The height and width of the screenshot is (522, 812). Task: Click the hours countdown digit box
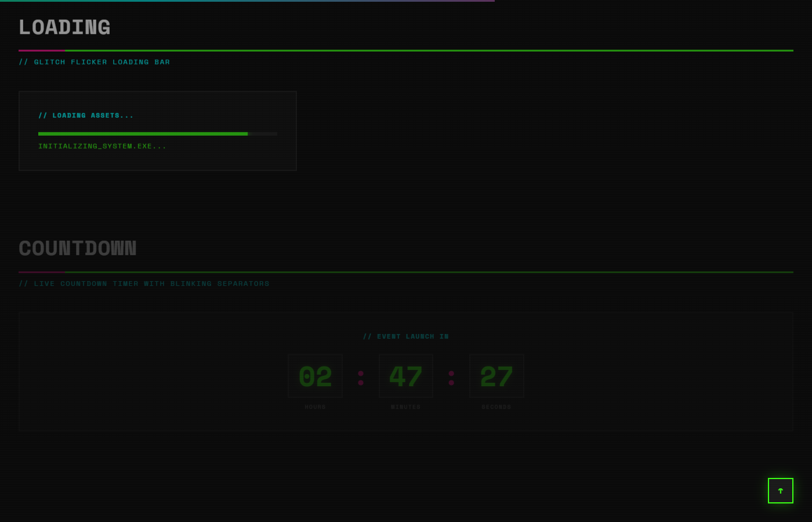tap(315, 376)
